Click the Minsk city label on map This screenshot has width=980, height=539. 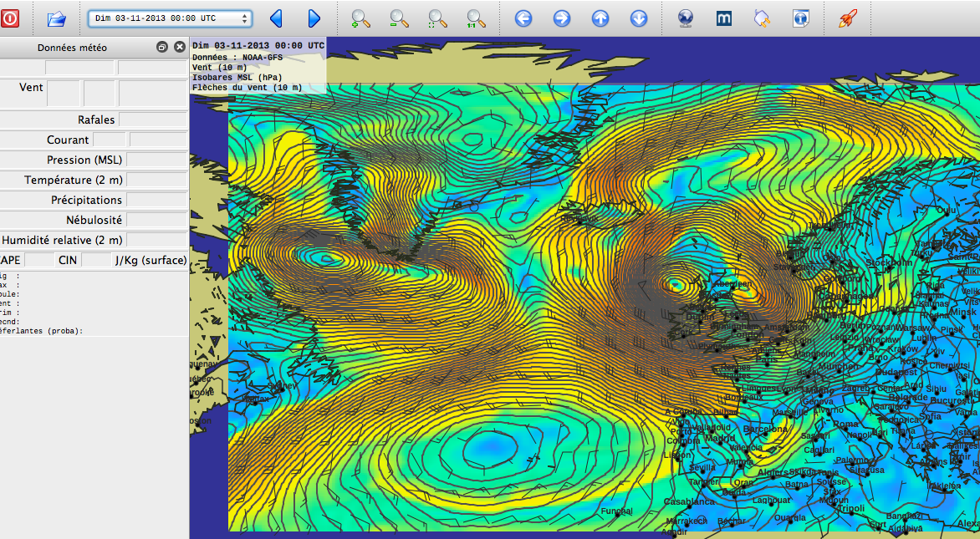pyautogui.click(x=963, y=312)
